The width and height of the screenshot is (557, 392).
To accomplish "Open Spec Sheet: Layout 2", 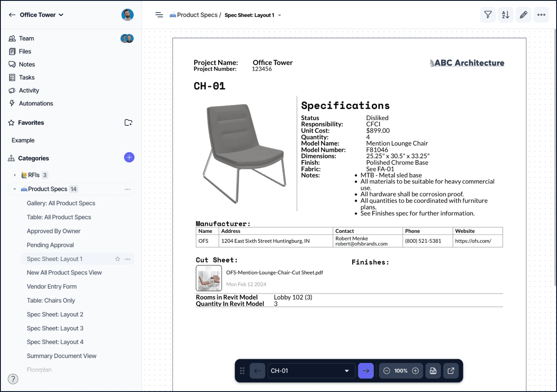I will tap(55, 314).
